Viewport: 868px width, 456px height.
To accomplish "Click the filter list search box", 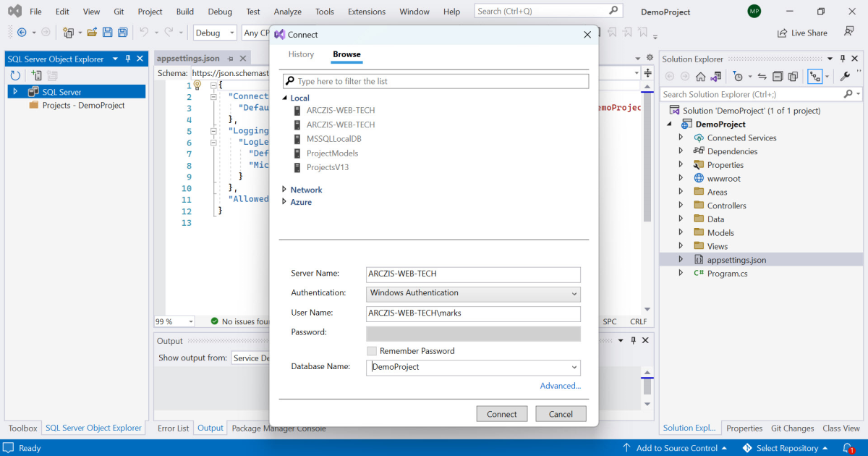I will pos(435,81).
